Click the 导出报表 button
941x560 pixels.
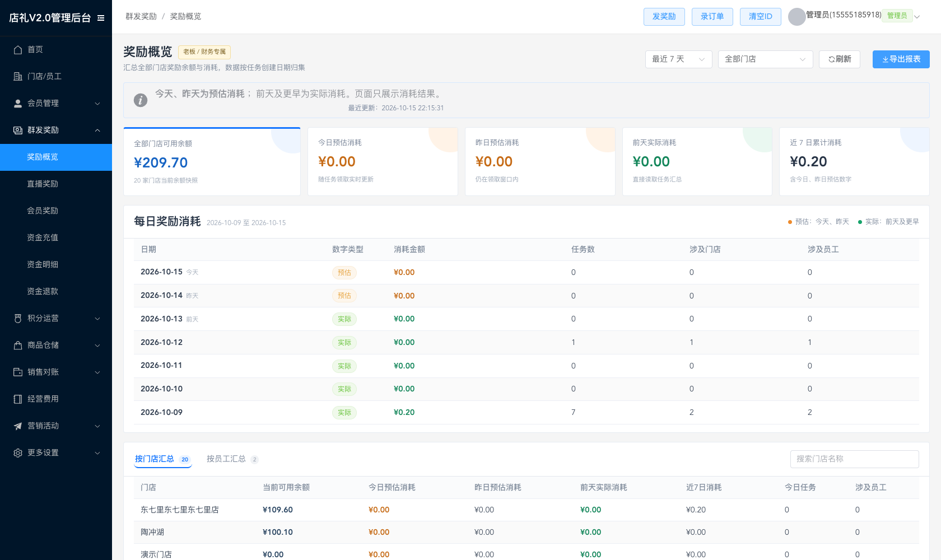[901, 59]
